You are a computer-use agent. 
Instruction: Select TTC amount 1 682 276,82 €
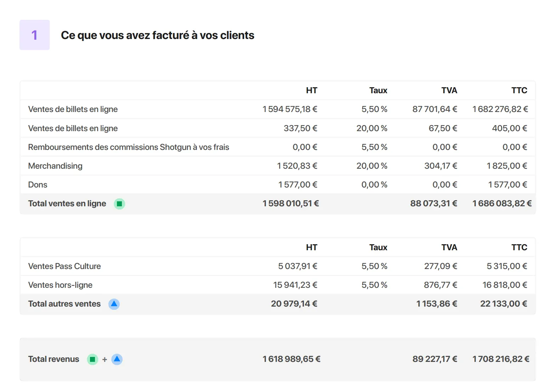coord(500,109)
